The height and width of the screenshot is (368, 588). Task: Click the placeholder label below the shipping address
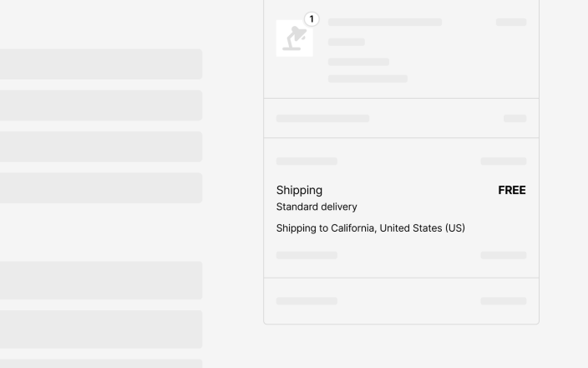coord(307,255)
